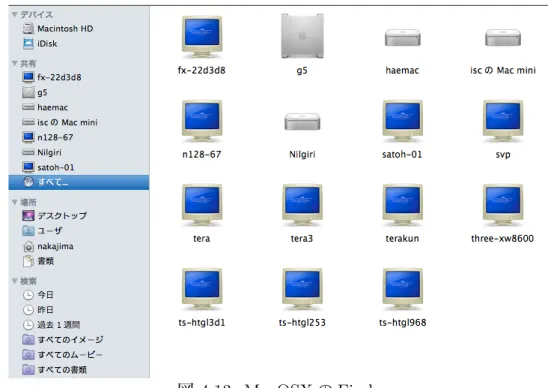This screenshot has height=388, width=548.
Task: Click Macintosh HD in the sidebar
Action: (x=79, y=29)
